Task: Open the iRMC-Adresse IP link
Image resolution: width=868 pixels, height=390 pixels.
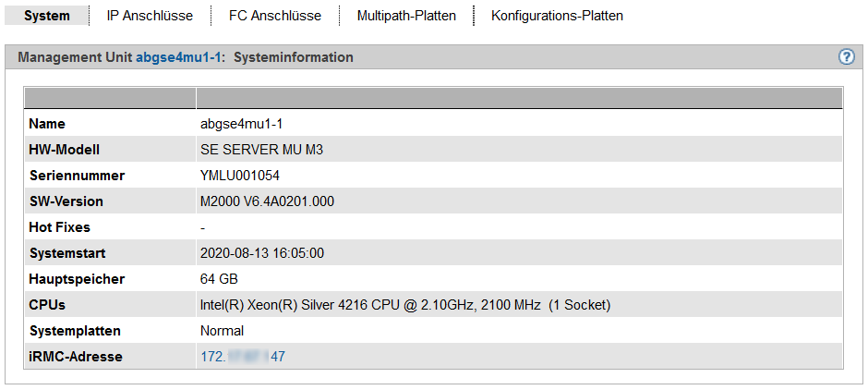Action: [243, 357]
